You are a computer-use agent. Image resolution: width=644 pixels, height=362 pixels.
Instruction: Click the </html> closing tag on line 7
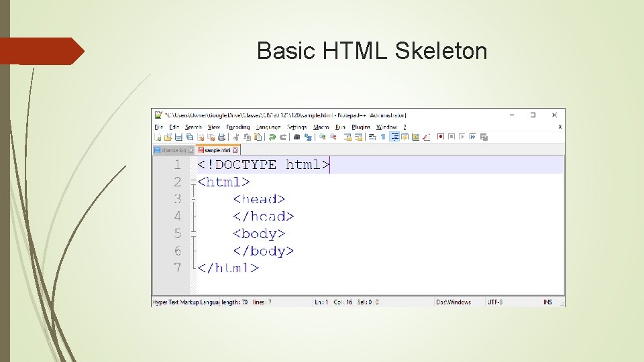coord(228,268)
